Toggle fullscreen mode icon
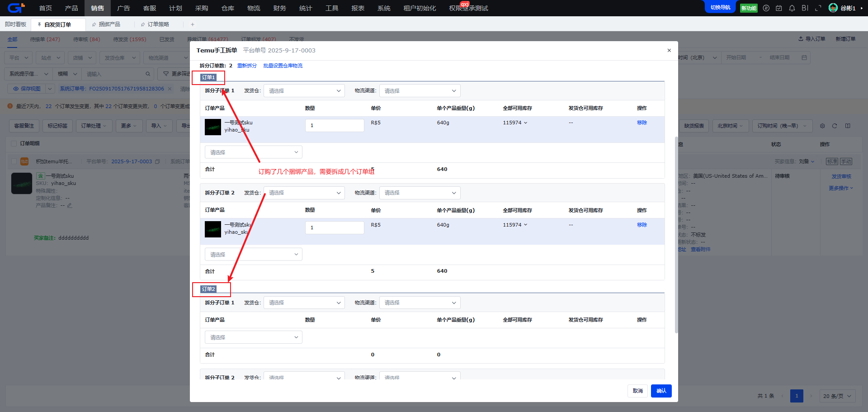868x412 pixels. click(818, 8)
